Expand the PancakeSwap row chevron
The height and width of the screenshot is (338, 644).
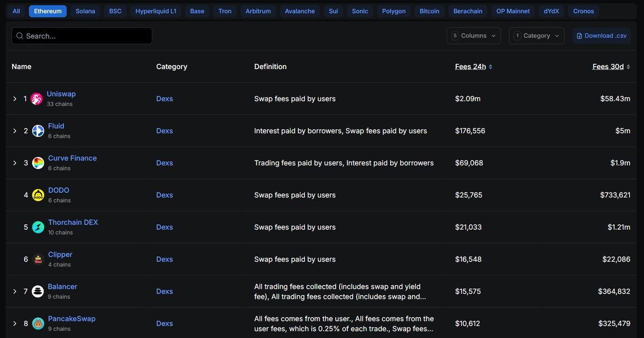15,324
